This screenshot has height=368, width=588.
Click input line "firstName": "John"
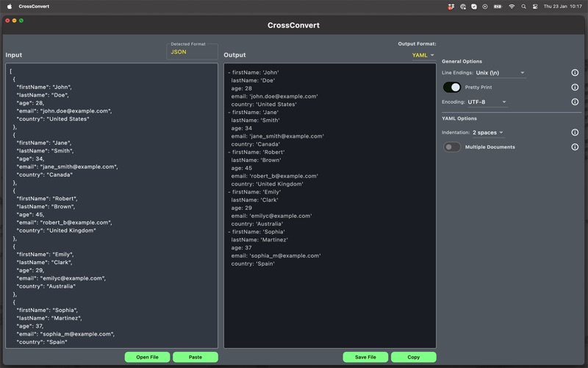44,87
